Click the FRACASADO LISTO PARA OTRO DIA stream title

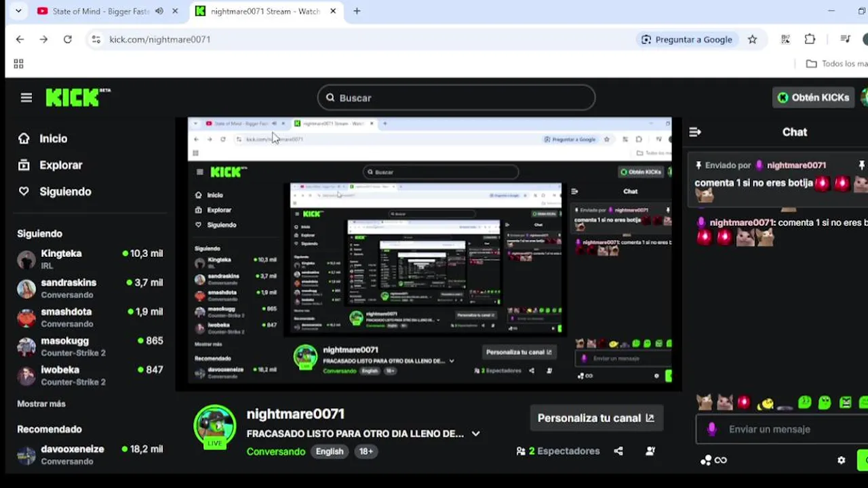[x=355, y=434]
